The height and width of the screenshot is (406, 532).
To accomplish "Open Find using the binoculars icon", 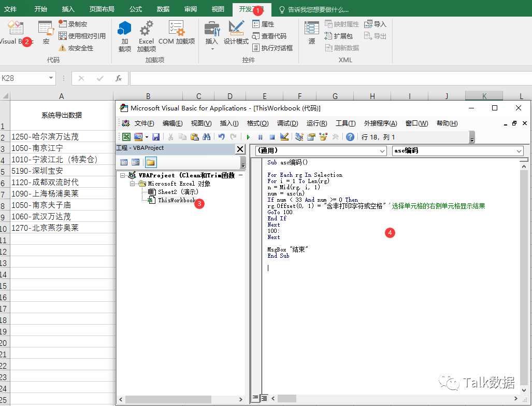I will point(206,137).
